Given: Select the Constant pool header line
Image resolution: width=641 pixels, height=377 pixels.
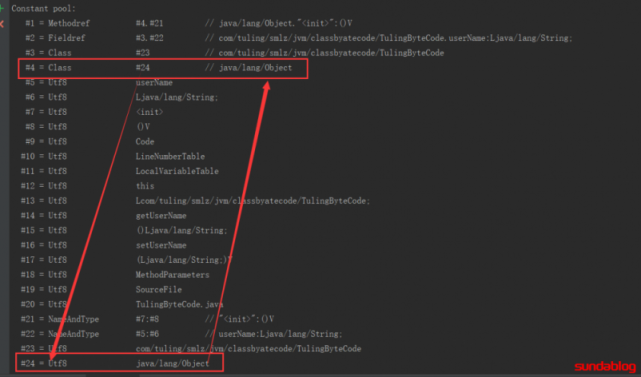Looking at the screenshot, I should tap(44, 9).
